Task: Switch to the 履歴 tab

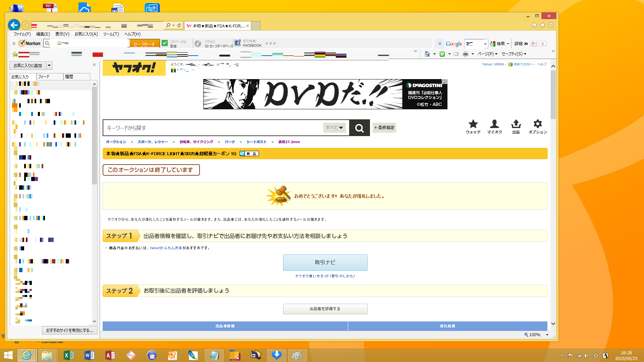Action: (x=77, y=77)
